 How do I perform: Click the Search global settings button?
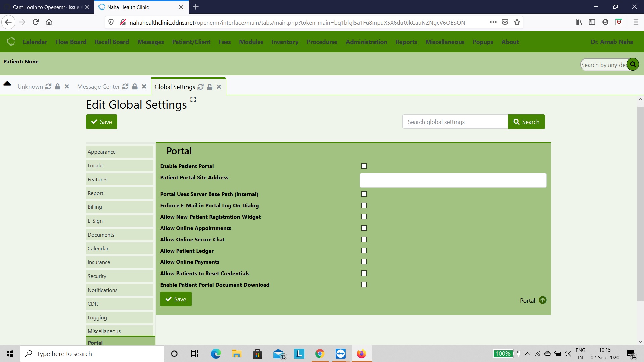[526, 122]
